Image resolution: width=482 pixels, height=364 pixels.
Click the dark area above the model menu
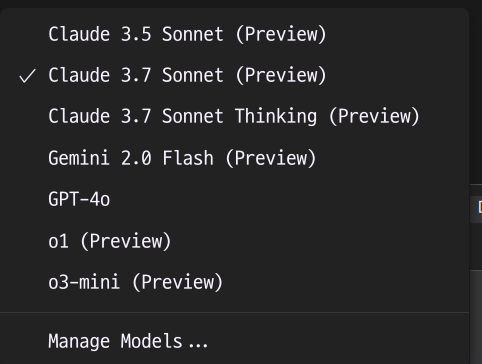[x=241, y=3]
